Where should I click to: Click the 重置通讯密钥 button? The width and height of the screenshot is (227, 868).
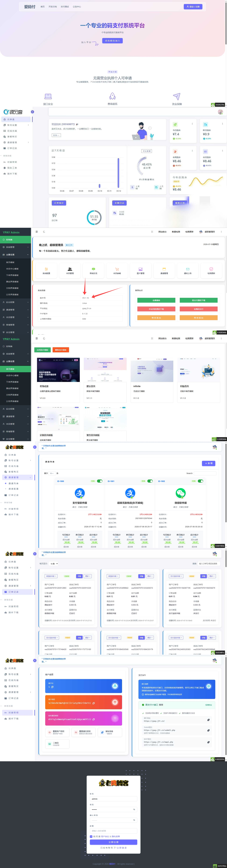pos(84,732)
